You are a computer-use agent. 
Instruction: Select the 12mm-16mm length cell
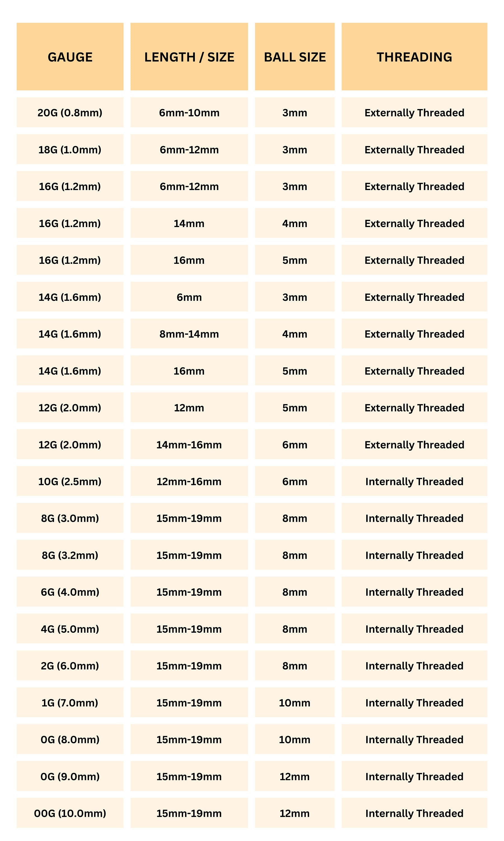tap(189, 481)
